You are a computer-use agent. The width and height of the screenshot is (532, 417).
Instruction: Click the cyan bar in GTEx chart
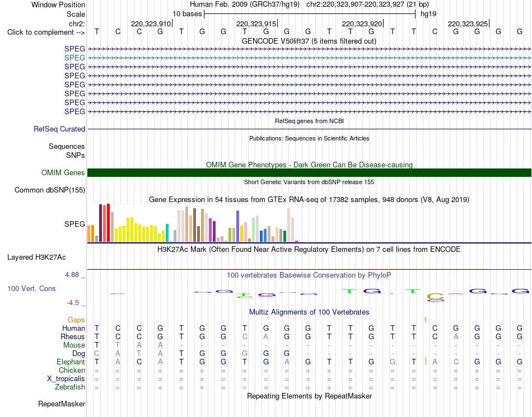[167, 233]
